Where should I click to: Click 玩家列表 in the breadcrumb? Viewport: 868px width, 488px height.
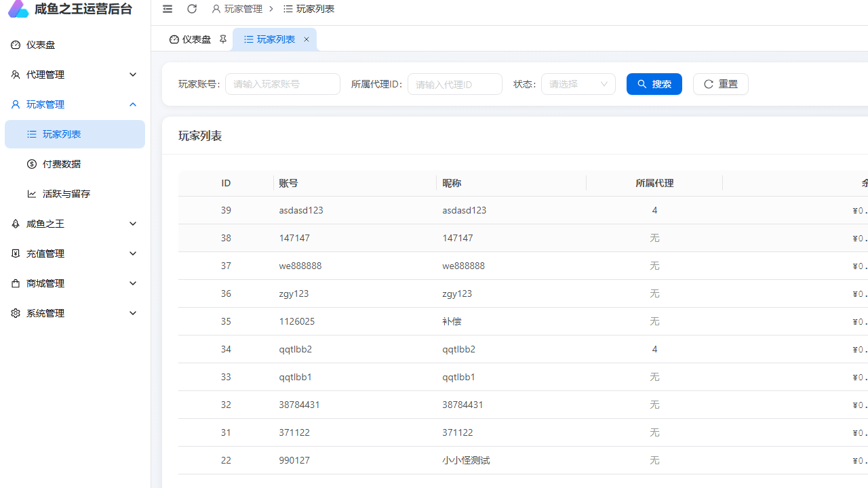(309, 9)
